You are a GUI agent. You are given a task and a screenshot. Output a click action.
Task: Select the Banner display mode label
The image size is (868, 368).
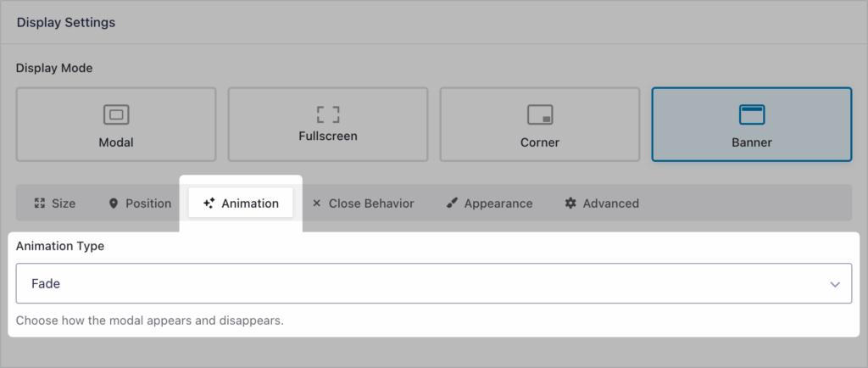click(x=751, y=142)
